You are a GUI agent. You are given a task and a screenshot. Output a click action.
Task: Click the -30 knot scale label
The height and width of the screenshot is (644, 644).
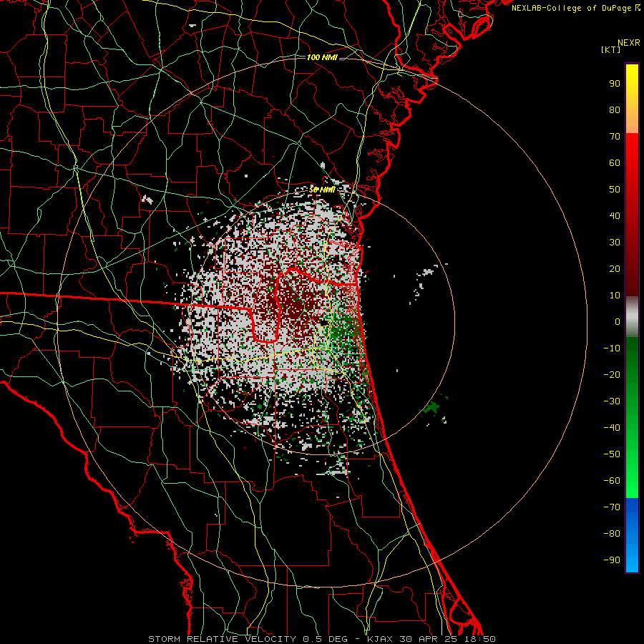pos(612,401)
